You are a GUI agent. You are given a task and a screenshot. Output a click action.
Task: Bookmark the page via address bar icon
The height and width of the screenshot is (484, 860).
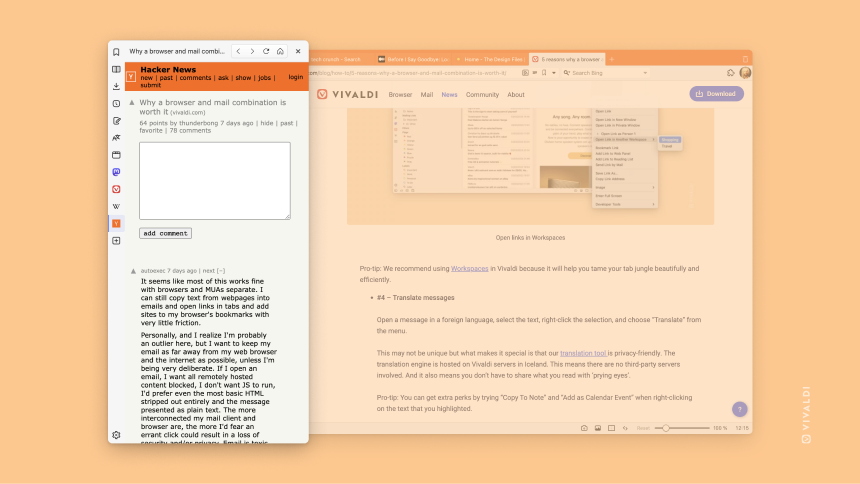click(544, 72)
